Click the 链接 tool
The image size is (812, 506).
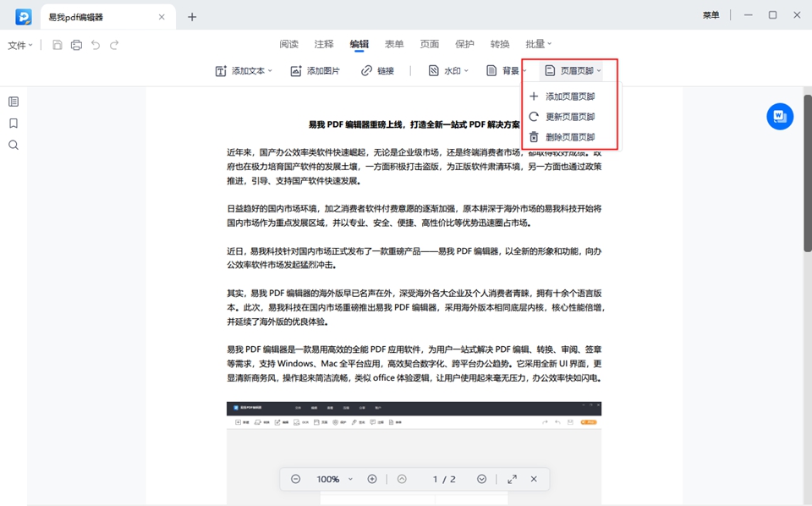pos(377,71)
